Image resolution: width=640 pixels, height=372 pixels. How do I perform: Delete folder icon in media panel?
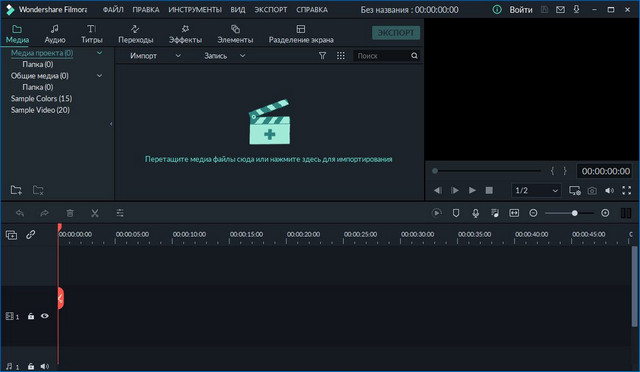38,190
